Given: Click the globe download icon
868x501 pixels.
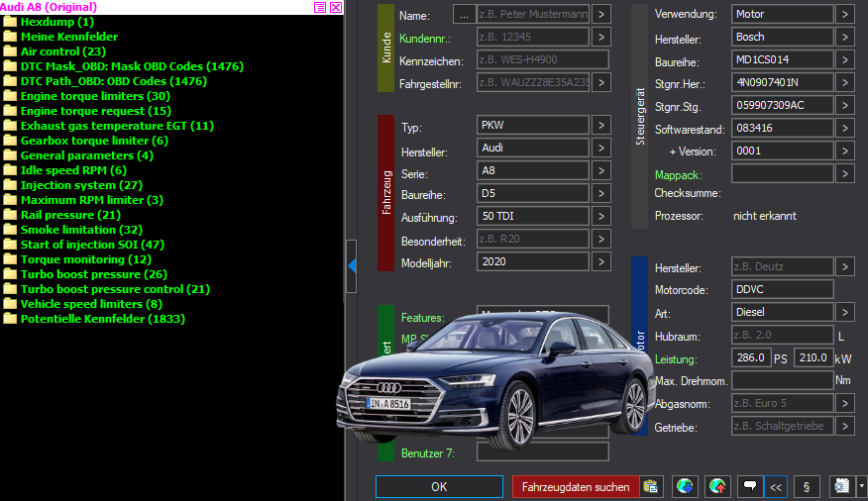Looking at the screenshot, I should (685, 486).
